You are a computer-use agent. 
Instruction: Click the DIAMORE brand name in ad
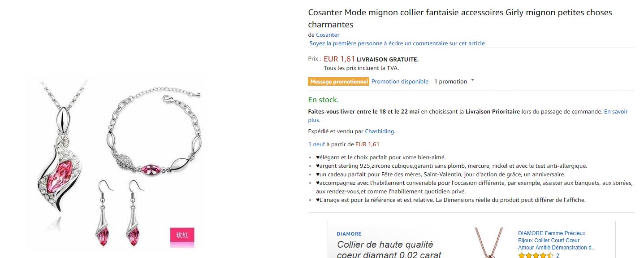tap(349, 234)
